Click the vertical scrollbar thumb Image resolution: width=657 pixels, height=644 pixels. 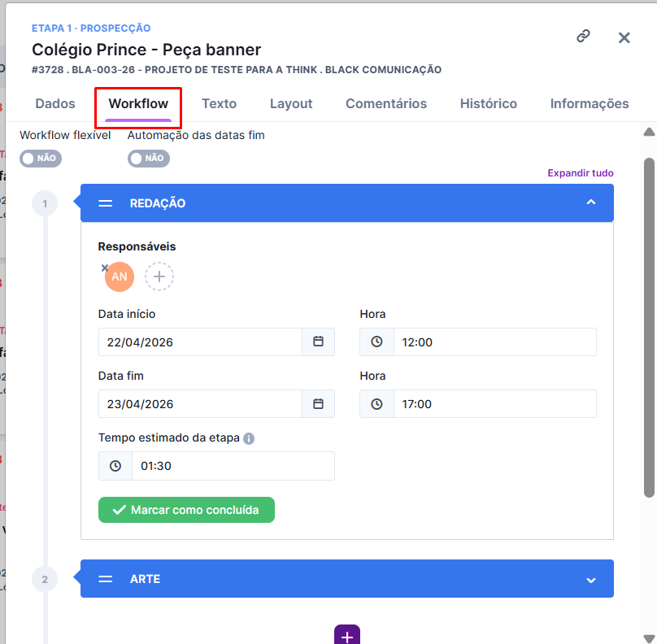(x=649, y=328)
